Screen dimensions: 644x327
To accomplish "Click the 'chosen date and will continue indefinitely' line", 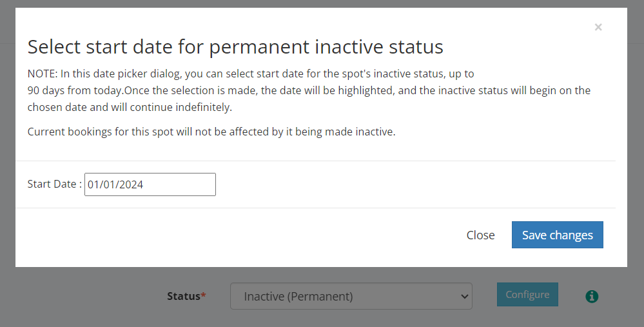I will [x=130, y=107].
